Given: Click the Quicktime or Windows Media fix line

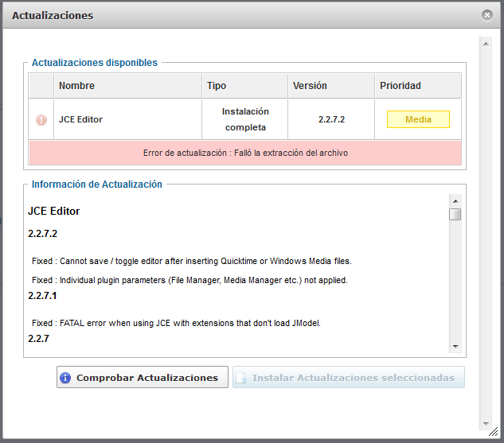Looking at the screenshot, I should [x=192, y=261].
